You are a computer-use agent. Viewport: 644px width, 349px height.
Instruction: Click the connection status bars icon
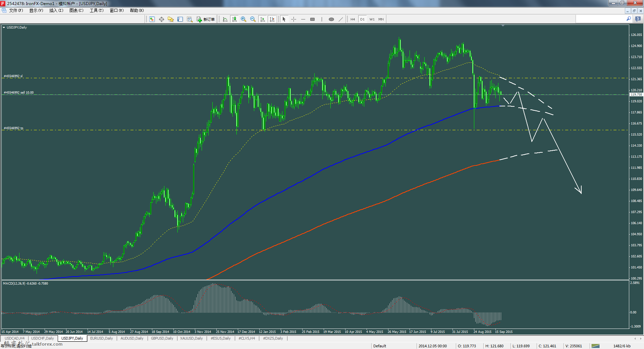(x=595, y=346)
